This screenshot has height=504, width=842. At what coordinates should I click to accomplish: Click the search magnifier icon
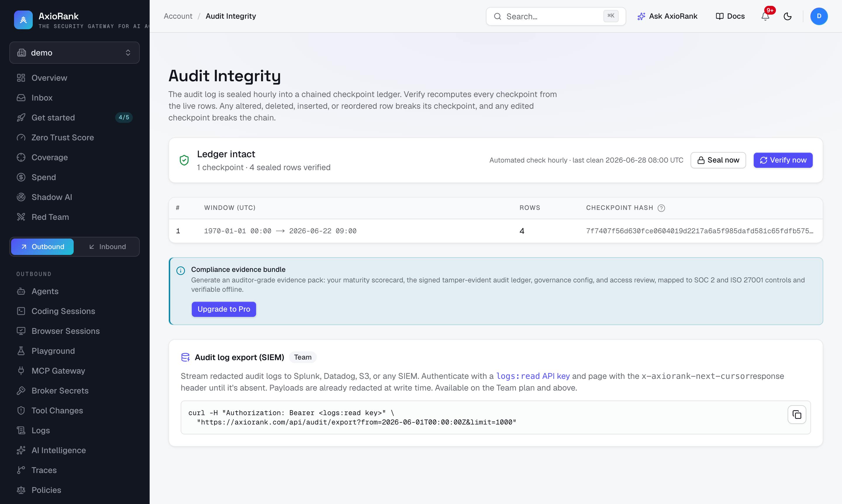coord(498,16)
